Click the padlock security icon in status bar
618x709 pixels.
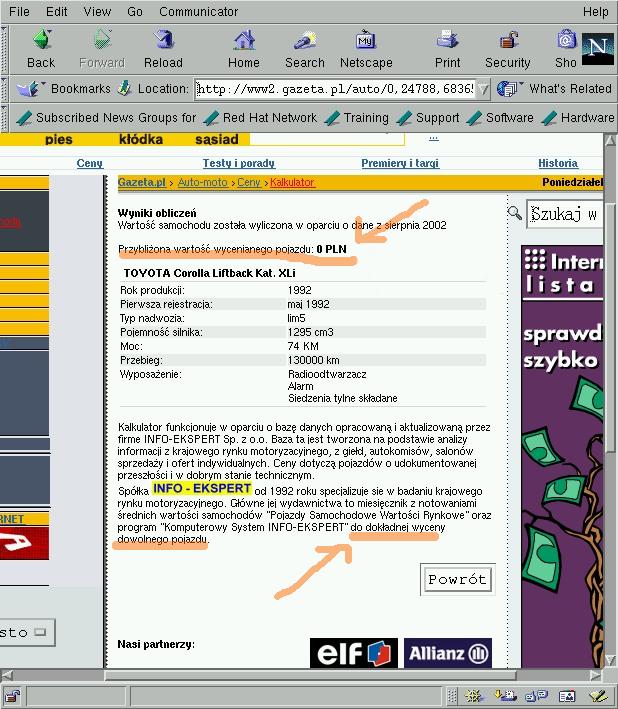12,696
